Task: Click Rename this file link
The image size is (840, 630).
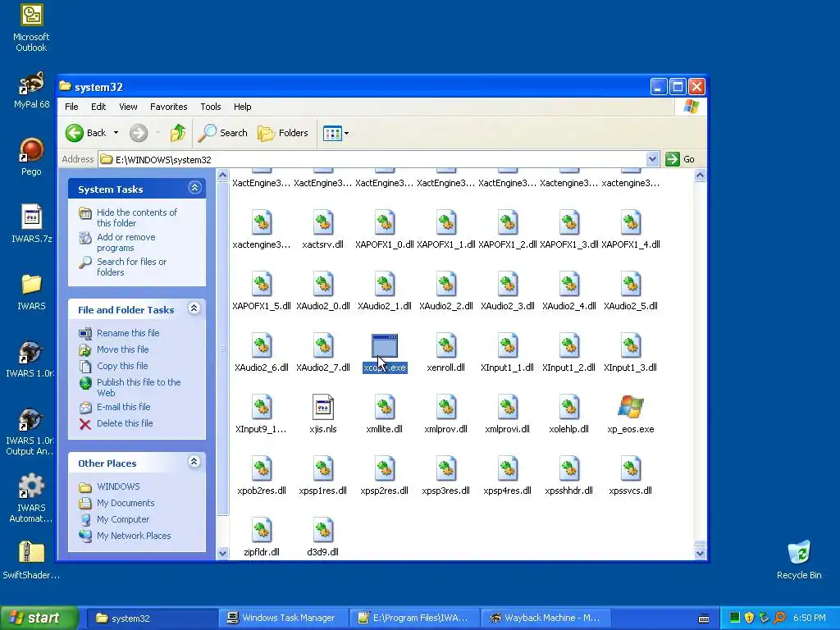Action: (x=128, y=333)
